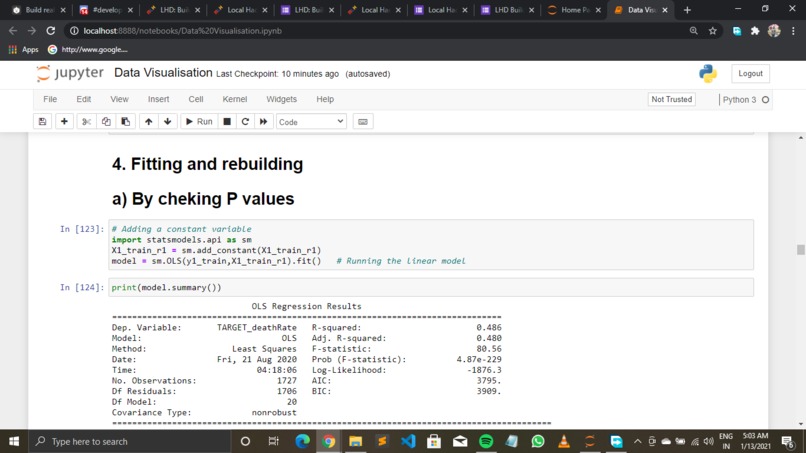Open a new browser tab
Image resolution: width=806 pixels, height=453 pixels.
(x=687, y=10)
